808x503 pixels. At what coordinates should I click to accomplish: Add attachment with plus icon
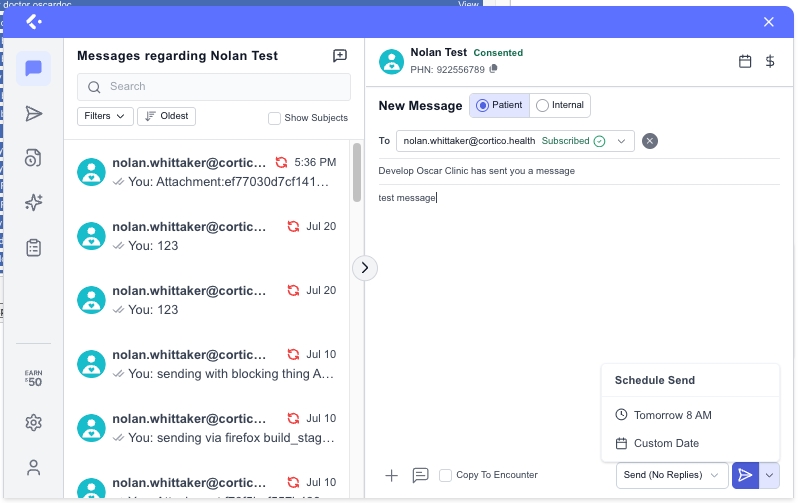pyautogui.click(x=392, y=475)
